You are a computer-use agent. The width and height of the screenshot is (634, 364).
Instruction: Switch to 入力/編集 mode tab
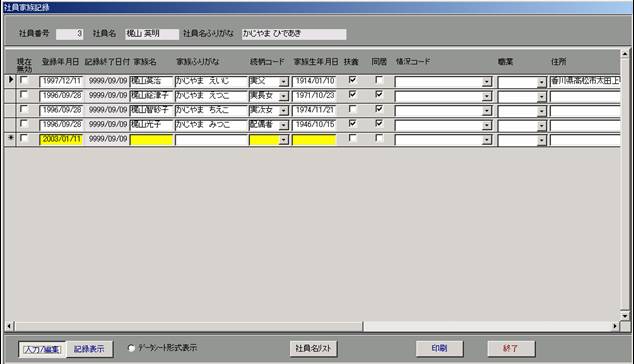click(42, 349)
